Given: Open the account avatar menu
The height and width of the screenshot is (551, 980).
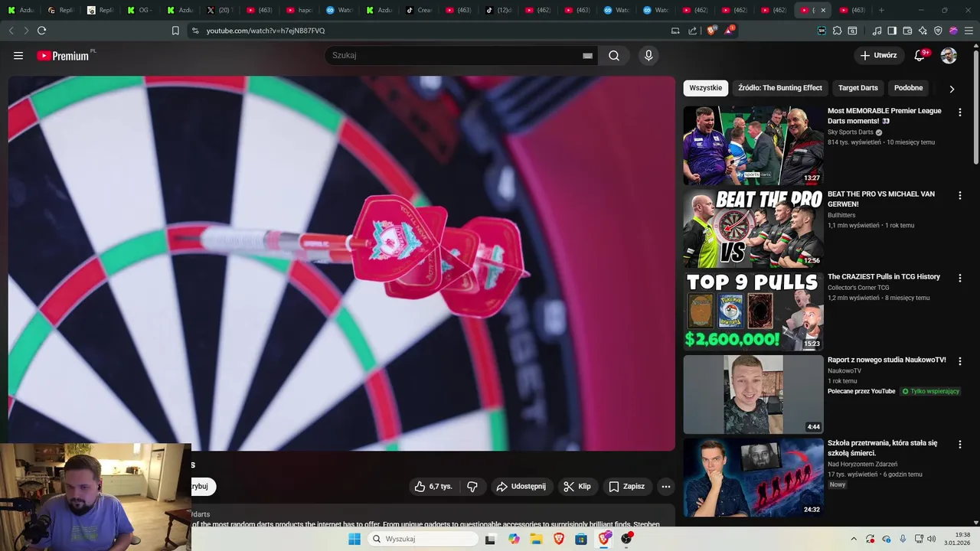Looking at the screenshot, I should [949, 55].
